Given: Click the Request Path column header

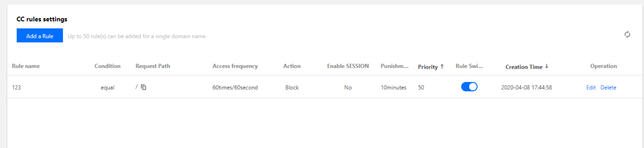Looking at the screenshot, I should [153, 66].
